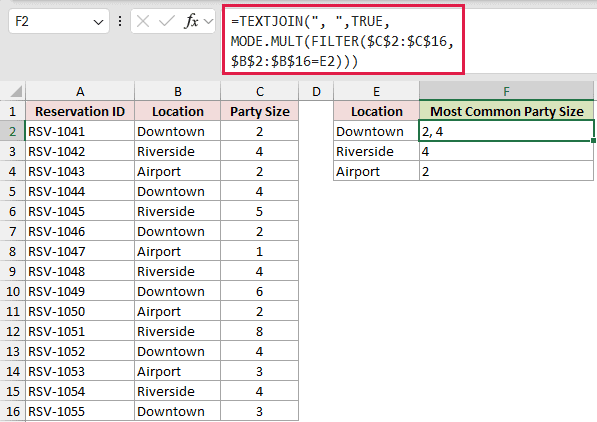The width and height of the screenshot is (597, 422).
Task: Open the Insert Function fx button
Action: click(191, 21)
